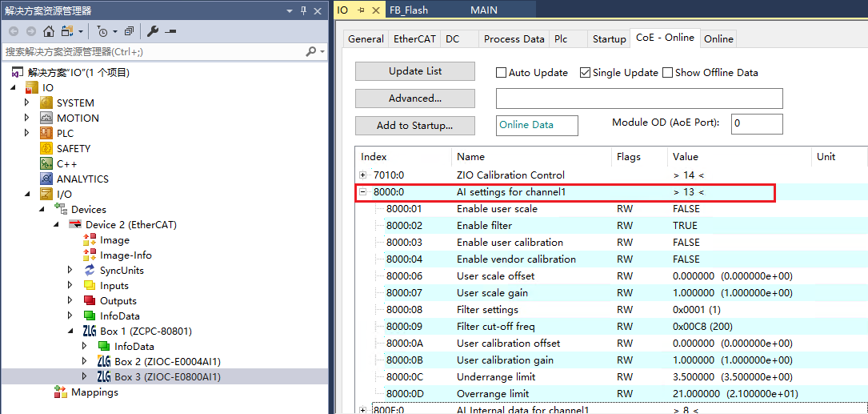Click the switch views folder icon

pos(67,31)
